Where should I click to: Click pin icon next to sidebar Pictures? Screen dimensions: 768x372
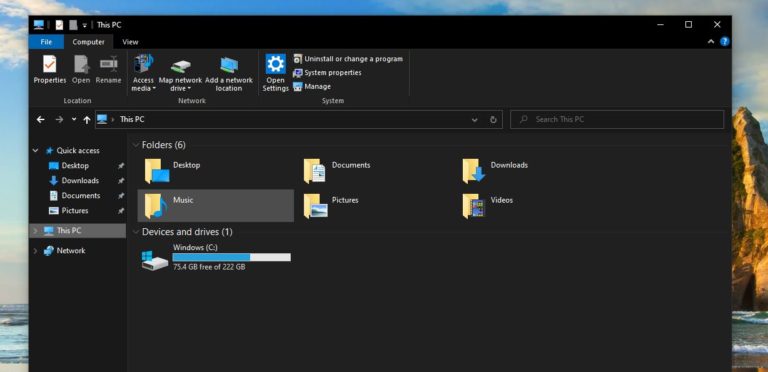[x=120, y=211]
